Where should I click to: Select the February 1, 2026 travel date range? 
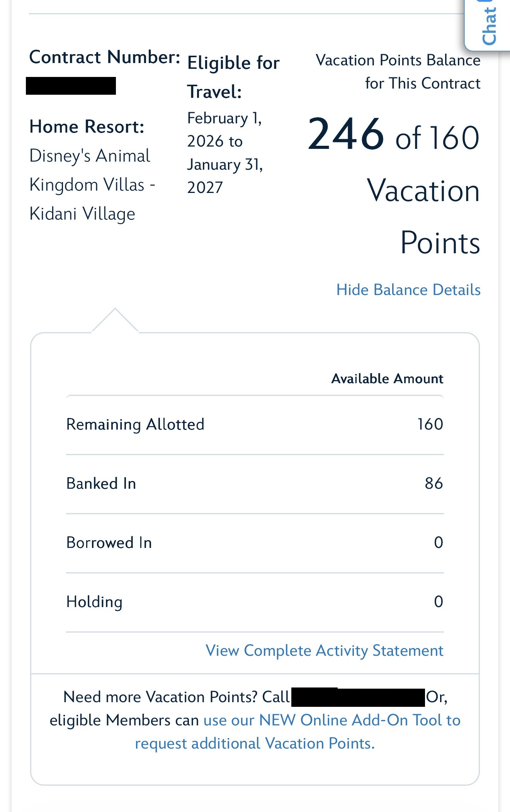click(x=225, y=153)
